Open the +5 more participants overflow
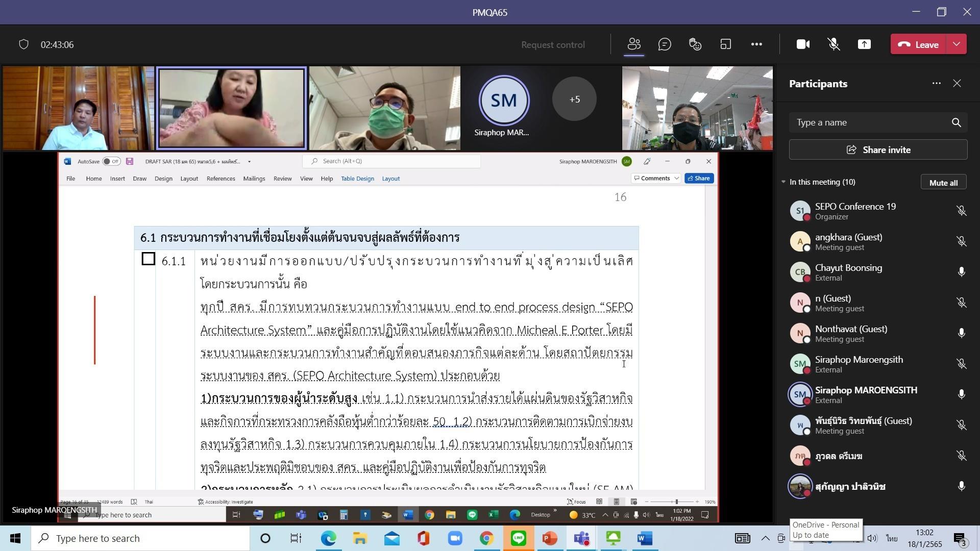This screenshot has width=980, height=551. point(574,99)
